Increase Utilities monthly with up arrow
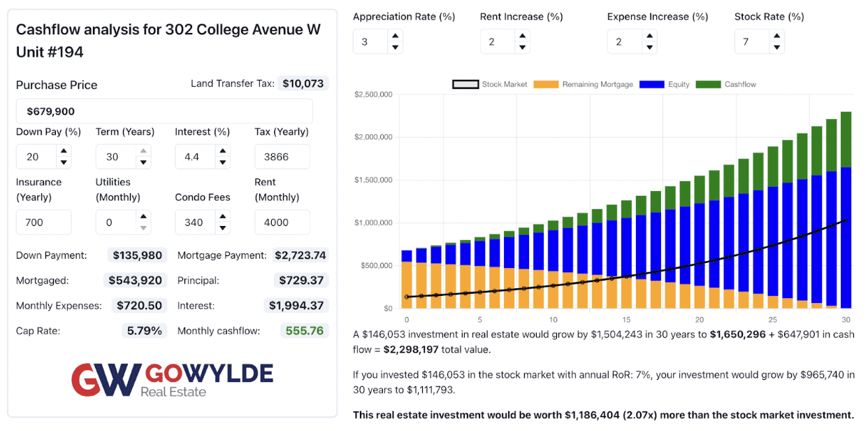This screenshot has height=431, width=868. 143,216
